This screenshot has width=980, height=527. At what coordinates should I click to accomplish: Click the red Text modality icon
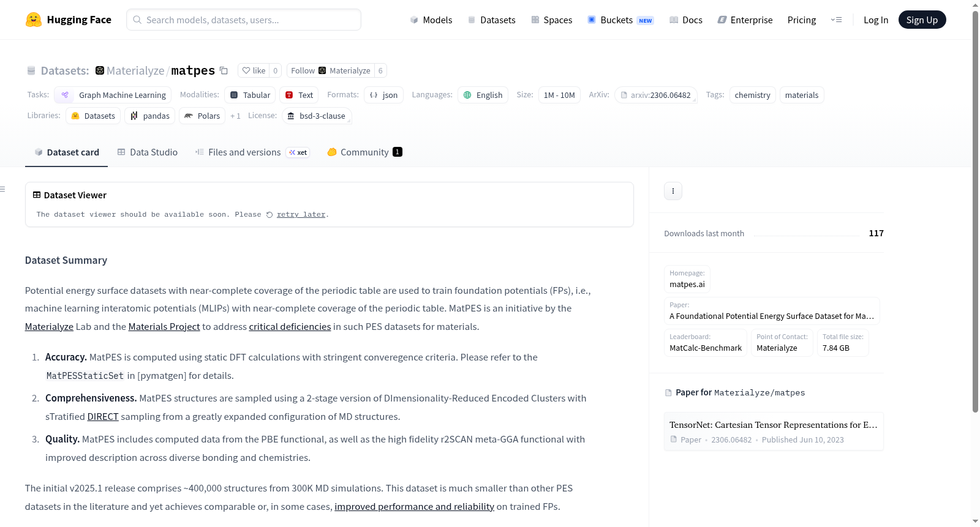point(289,95)
